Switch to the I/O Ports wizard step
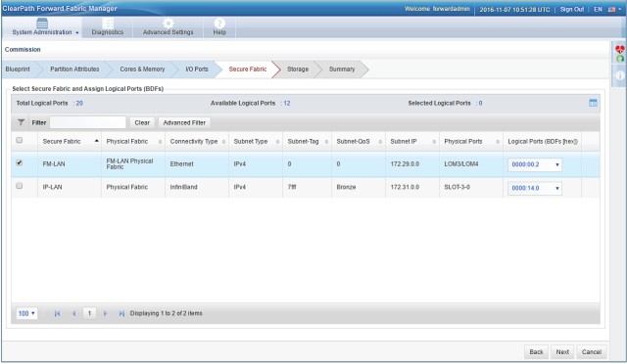627x364 pixels. coord(197,69)
